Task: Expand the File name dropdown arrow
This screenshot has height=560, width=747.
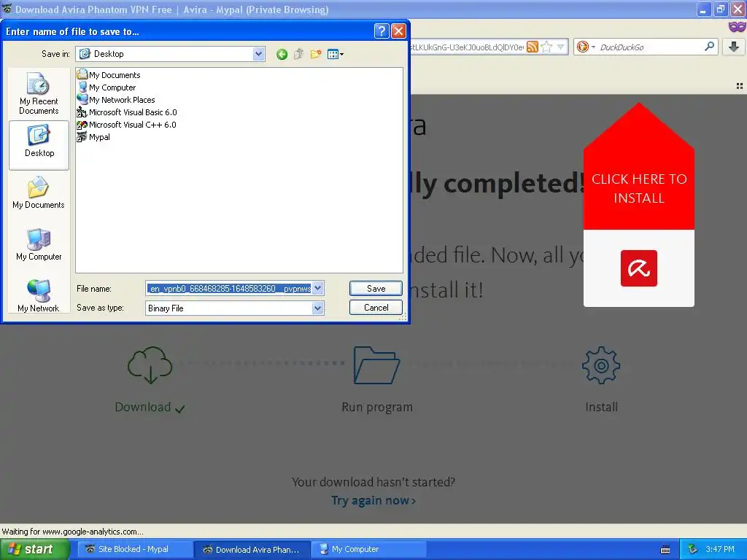Action: (x=318, y=288)
